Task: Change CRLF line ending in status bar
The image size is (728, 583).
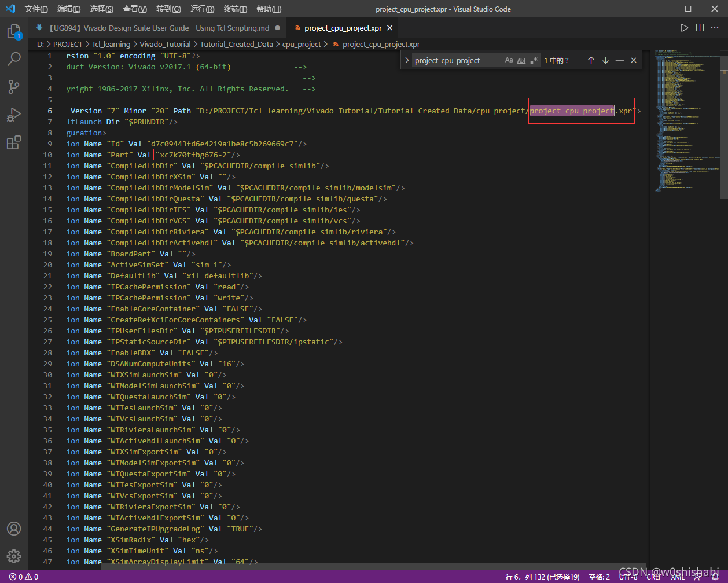Action: tap(654, 577)
